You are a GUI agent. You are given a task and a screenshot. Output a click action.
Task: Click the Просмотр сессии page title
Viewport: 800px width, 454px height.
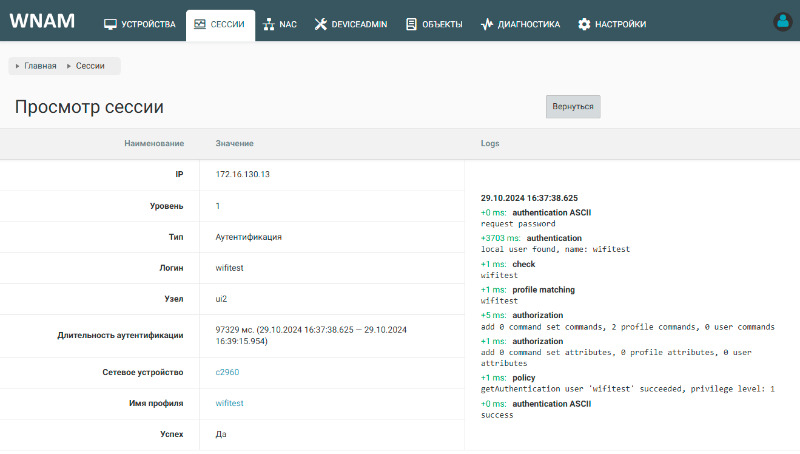[x=89, y=107]
